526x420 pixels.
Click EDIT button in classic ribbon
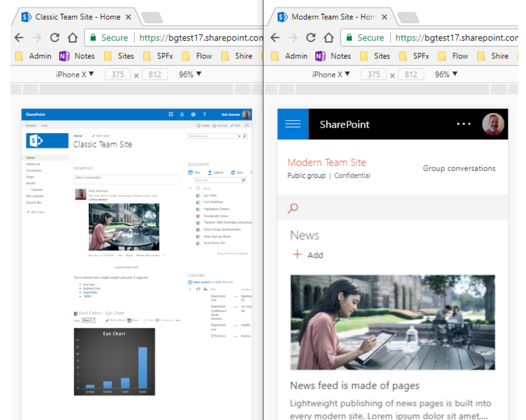point(235,126)
